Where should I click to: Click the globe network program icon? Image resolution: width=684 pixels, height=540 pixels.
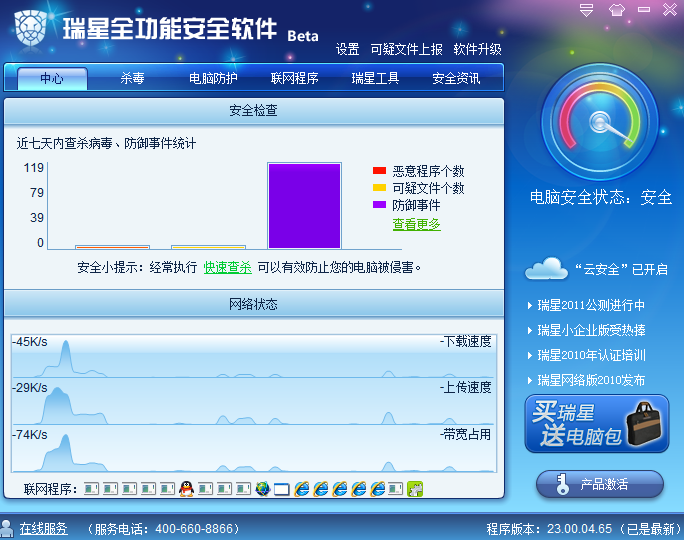[x=263, y=489]
